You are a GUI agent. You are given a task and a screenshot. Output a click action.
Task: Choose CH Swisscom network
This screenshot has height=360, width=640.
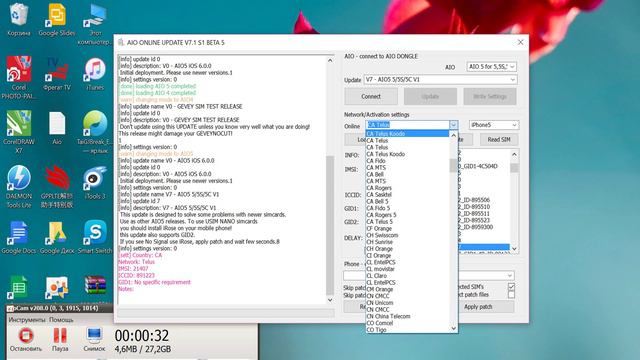pos(407,235)
